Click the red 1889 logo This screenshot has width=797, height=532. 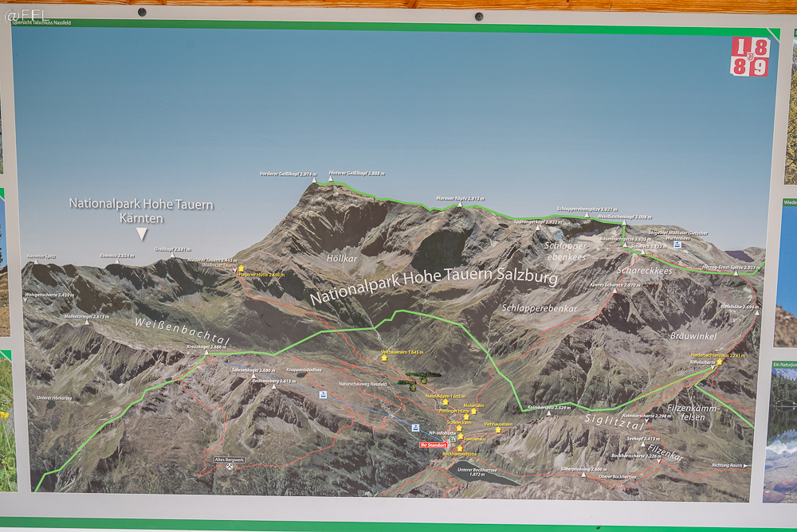(749, 57)
